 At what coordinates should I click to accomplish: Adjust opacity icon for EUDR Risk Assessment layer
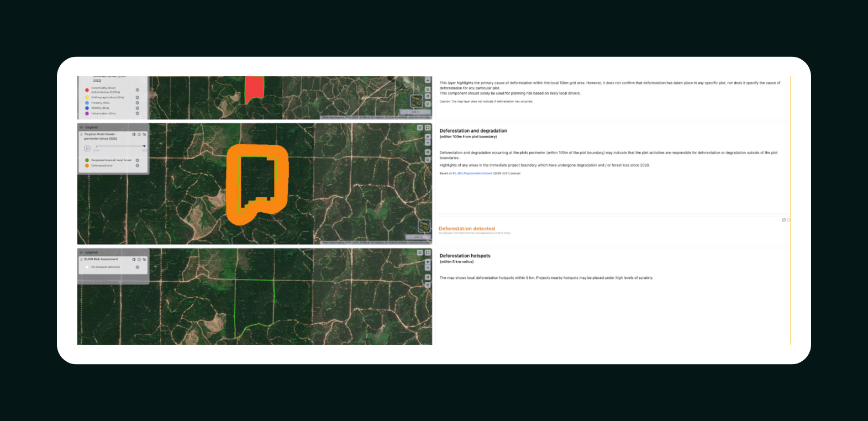(134, 259)
